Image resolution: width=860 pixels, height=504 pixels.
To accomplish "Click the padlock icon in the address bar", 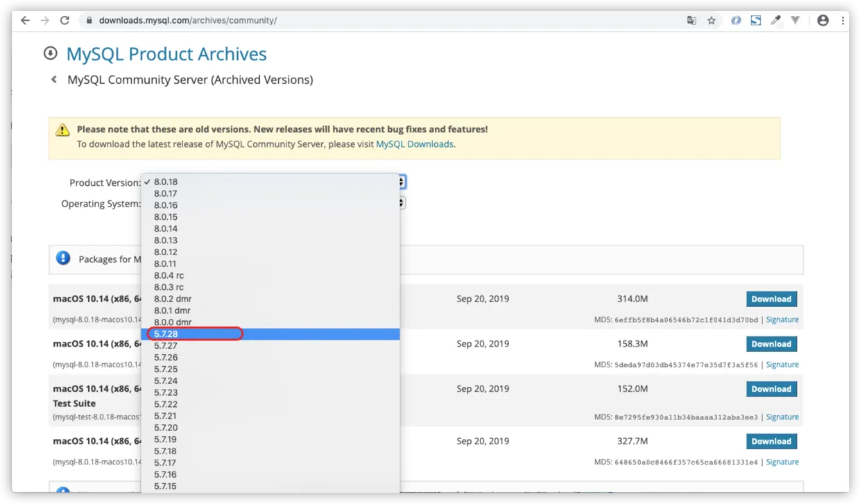I will click(89, 21).
